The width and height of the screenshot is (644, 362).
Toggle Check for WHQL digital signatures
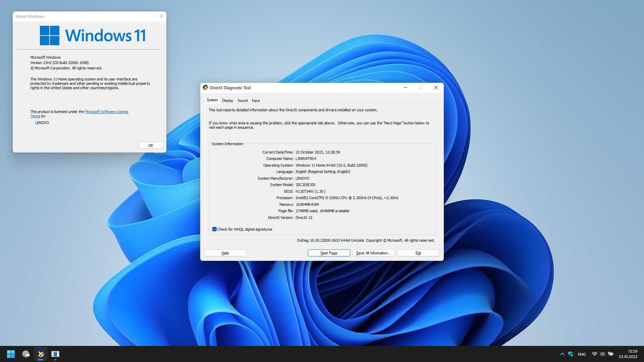point(215,229)
